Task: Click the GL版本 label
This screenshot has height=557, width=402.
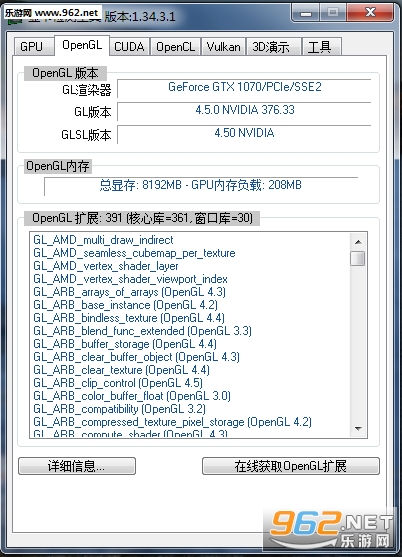Action: coord(93,112)
